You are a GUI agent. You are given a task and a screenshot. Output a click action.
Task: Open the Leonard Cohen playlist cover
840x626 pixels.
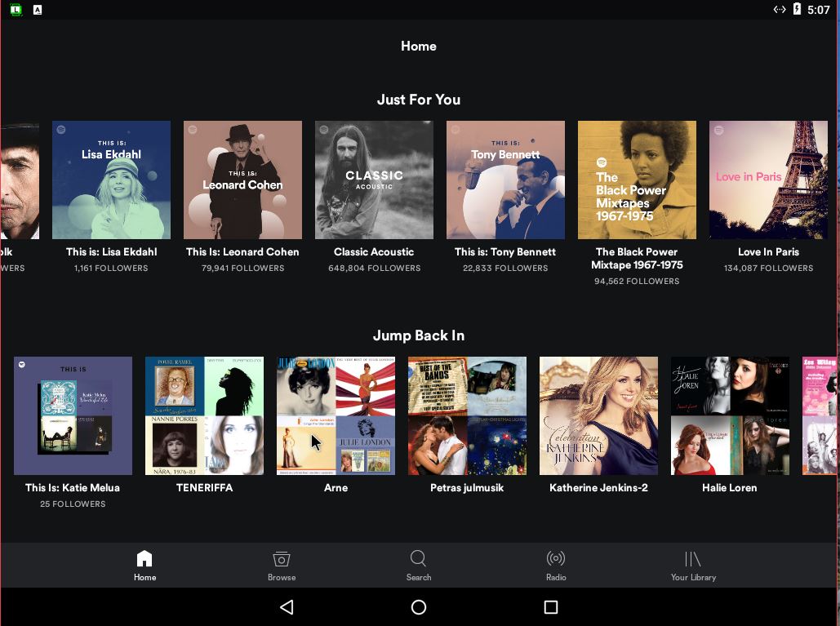[242, 180]
